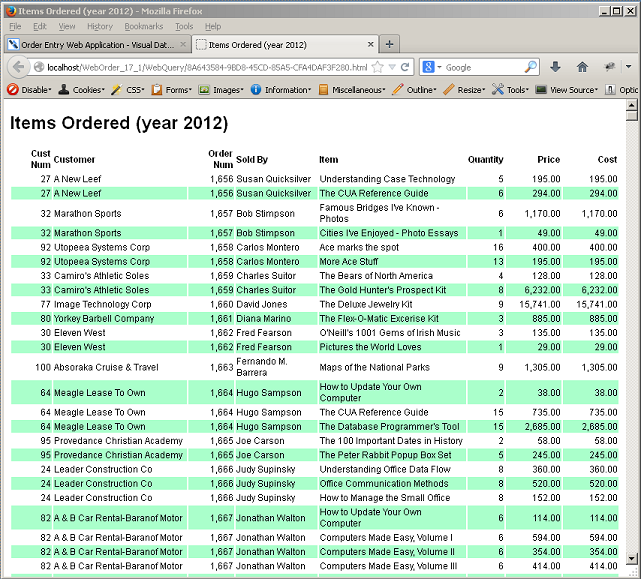Open the Information toolbar menu
This screenshot has height=579, width=641.
[x=281, y=90]
